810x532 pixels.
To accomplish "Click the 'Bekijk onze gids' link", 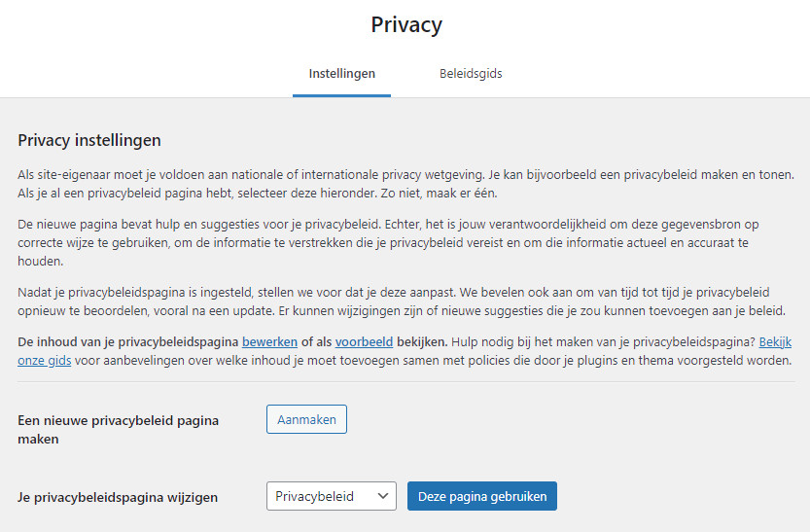I will [775, 342].
